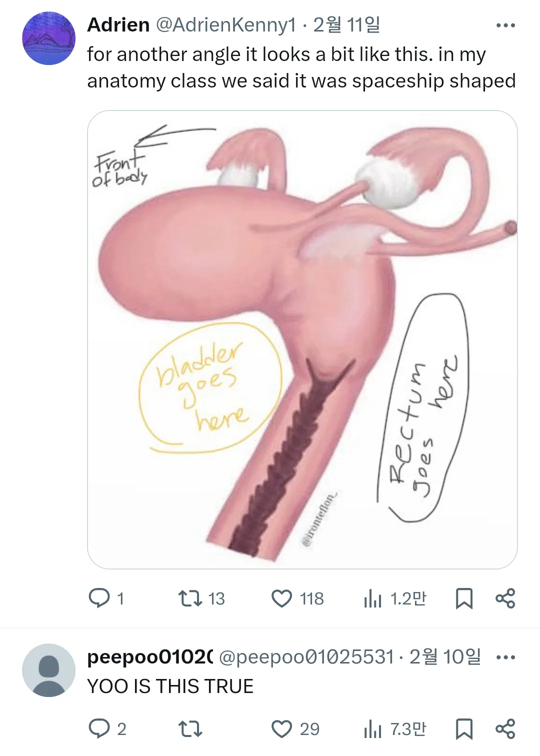Retweet Adrien's anatomy tweet
Image resolution: width=540 pixels, height=756 pixels.
(190, 598)
